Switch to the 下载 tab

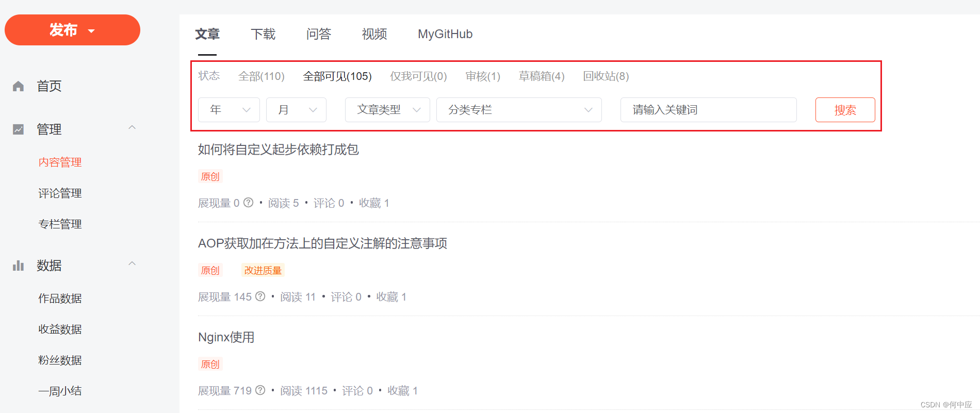(263, 34)
